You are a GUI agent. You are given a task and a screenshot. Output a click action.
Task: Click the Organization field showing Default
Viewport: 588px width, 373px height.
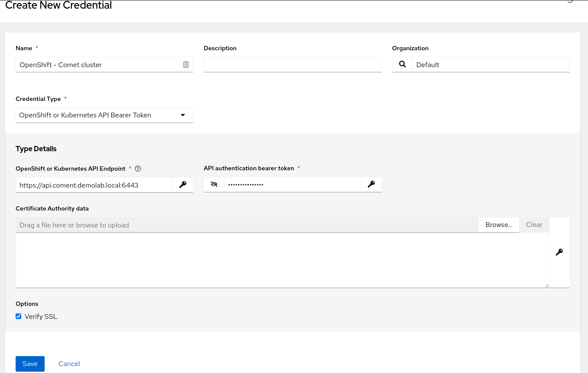coord(491,65)
